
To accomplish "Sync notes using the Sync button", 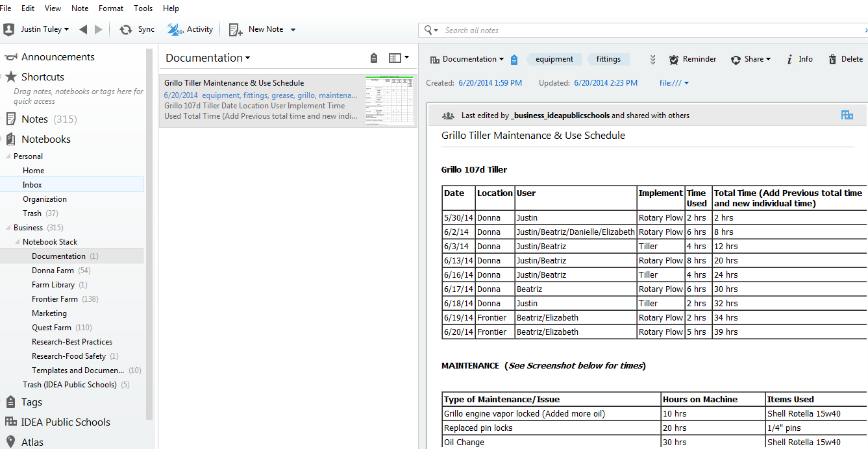I will coord(137,29).
